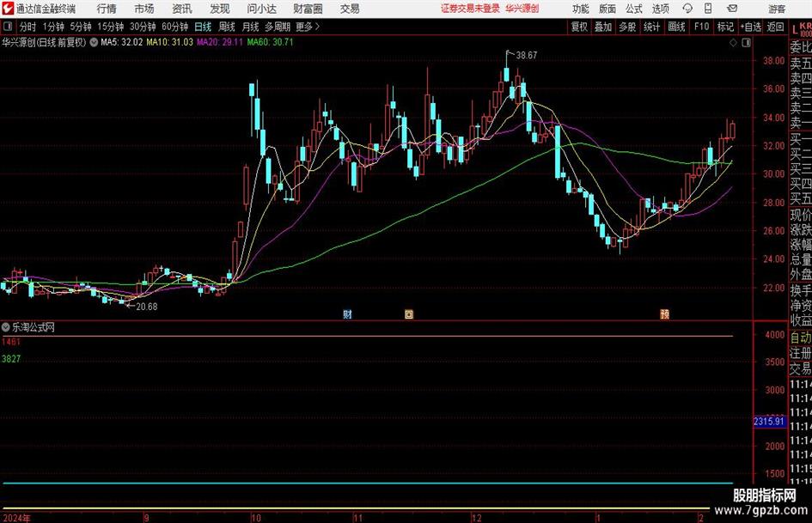Switch to 1分钟 period tab
Screen dimensions: 812x523
pos(52,27)
